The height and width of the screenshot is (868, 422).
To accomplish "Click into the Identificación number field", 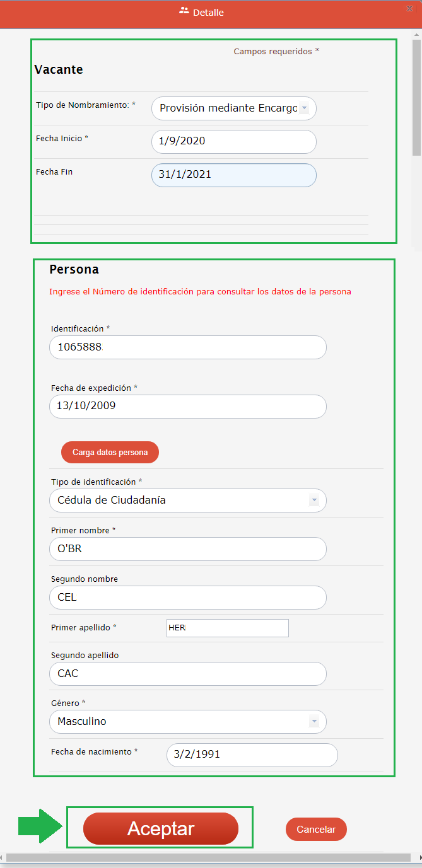I will [187, 347].
